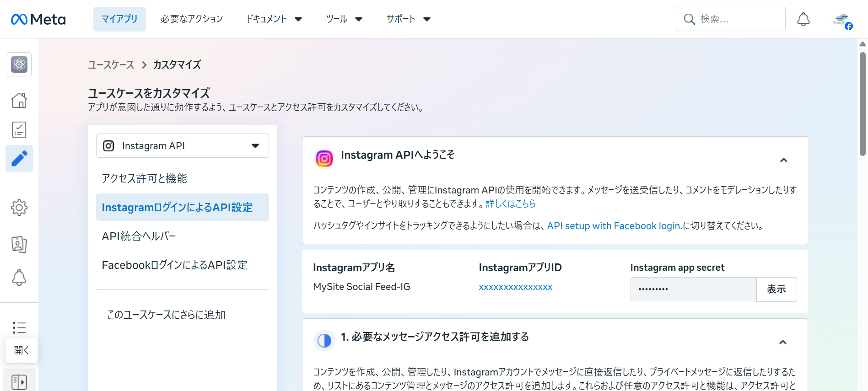Click このユースケースにさらに追加

[166, 315]
